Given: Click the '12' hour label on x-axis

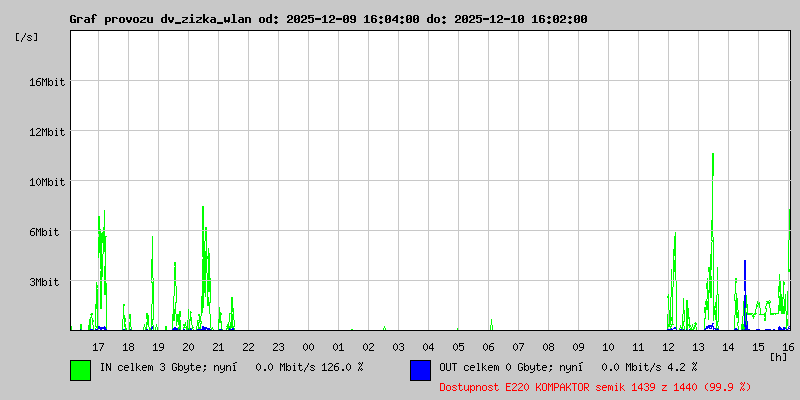Looking at the screenshot, I should 669,347.
